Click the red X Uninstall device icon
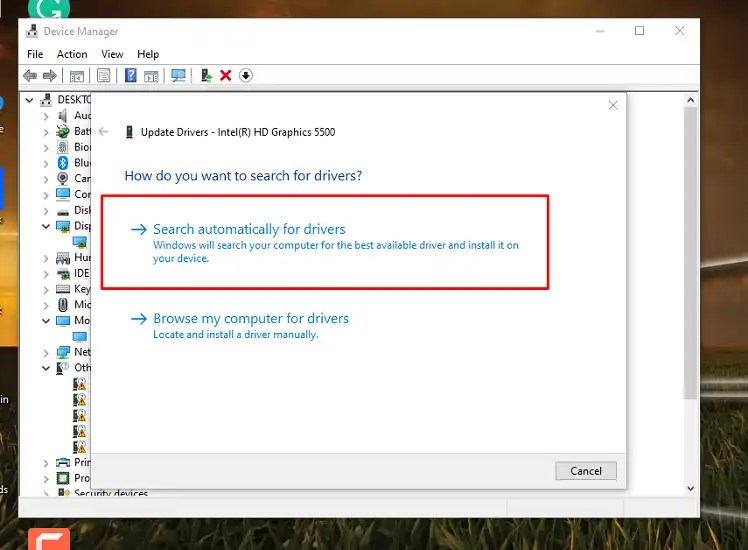Screen dimensions: 748x550 coord(226,75)
